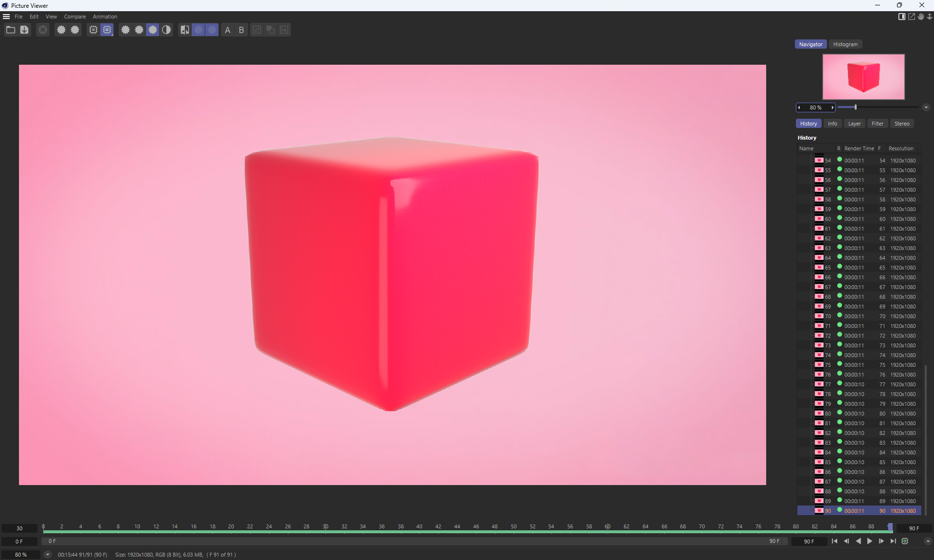This screenshot has width=934, height=560.
Task: Set image as compare B
Action: pos(241,30)
